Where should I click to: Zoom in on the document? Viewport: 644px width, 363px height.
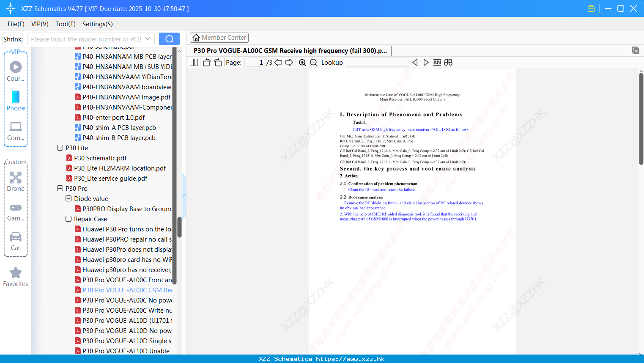[x=302, y=62]
